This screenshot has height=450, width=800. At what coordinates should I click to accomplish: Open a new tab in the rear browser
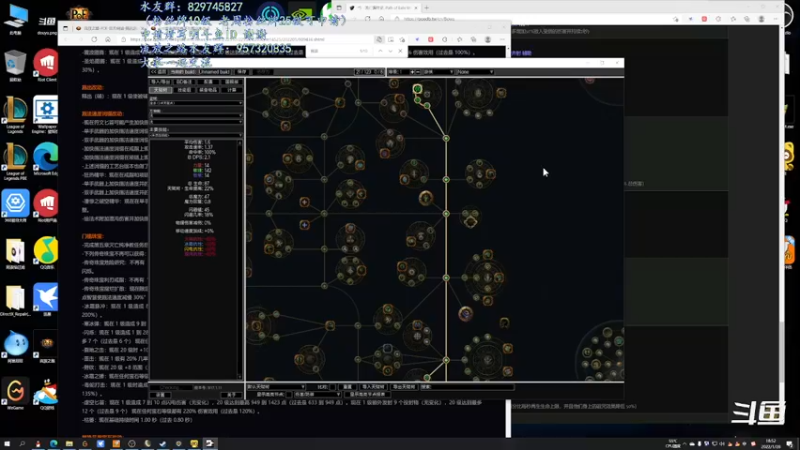(x=427, y=8)
